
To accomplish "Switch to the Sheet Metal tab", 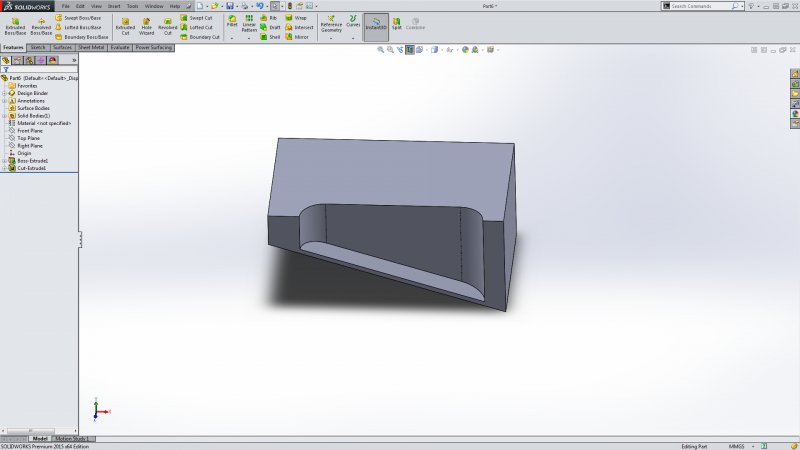I will click(91, 47).
